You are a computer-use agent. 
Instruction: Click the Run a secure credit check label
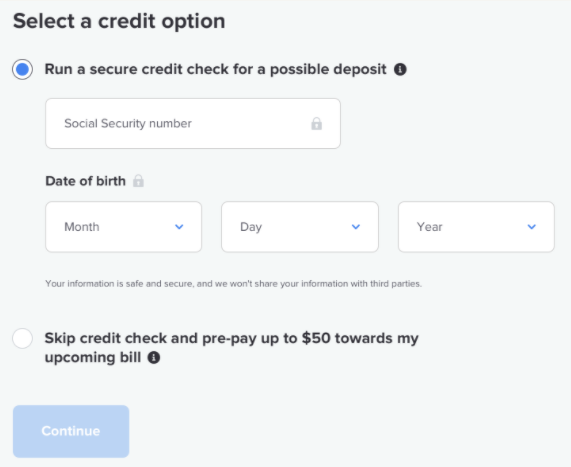[x=215, y=69]
